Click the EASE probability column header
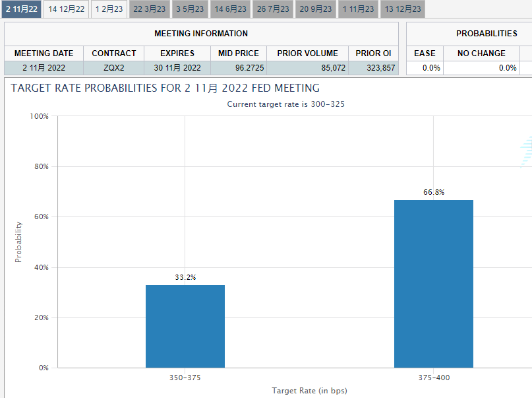532x398 pixels. click(425, 53)
